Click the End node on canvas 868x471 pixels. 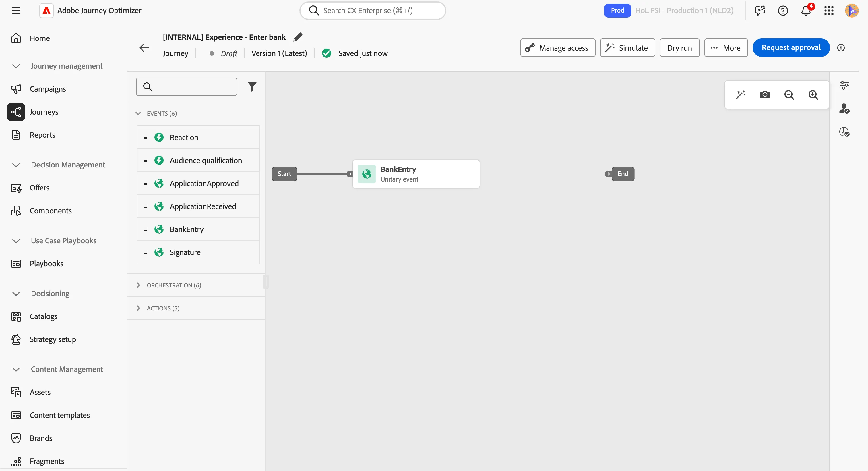623,174
